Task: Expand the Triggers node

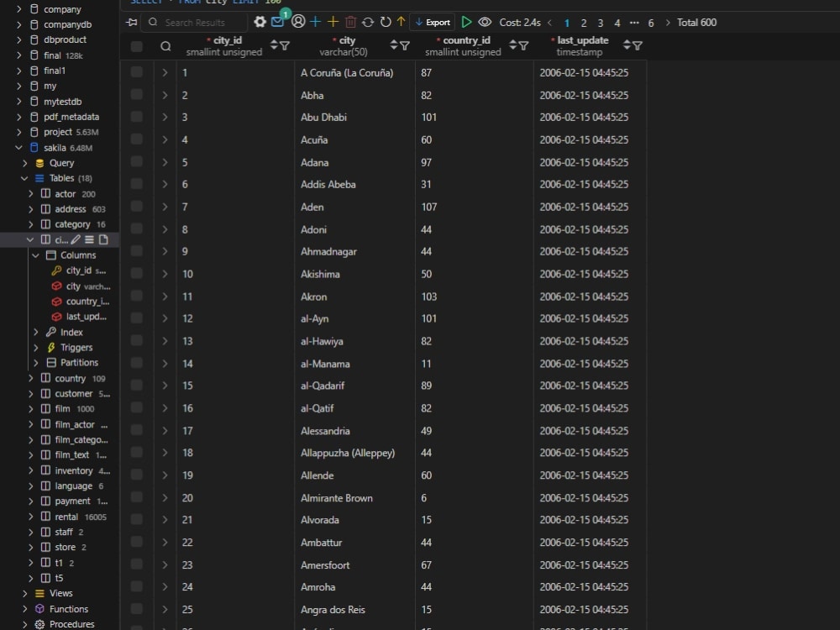Action: click(36, 347)
